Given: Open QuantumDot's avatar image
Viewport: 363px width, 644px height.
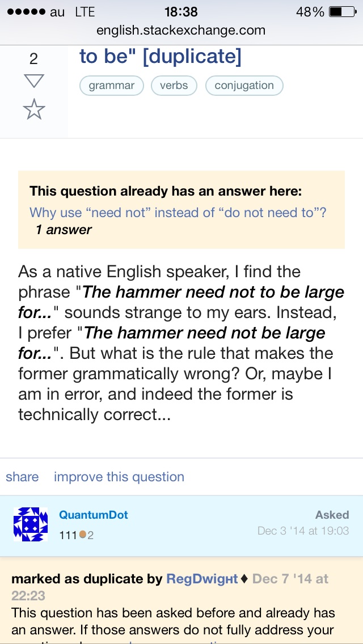Looking at the screenshot, I should [31, 524].
